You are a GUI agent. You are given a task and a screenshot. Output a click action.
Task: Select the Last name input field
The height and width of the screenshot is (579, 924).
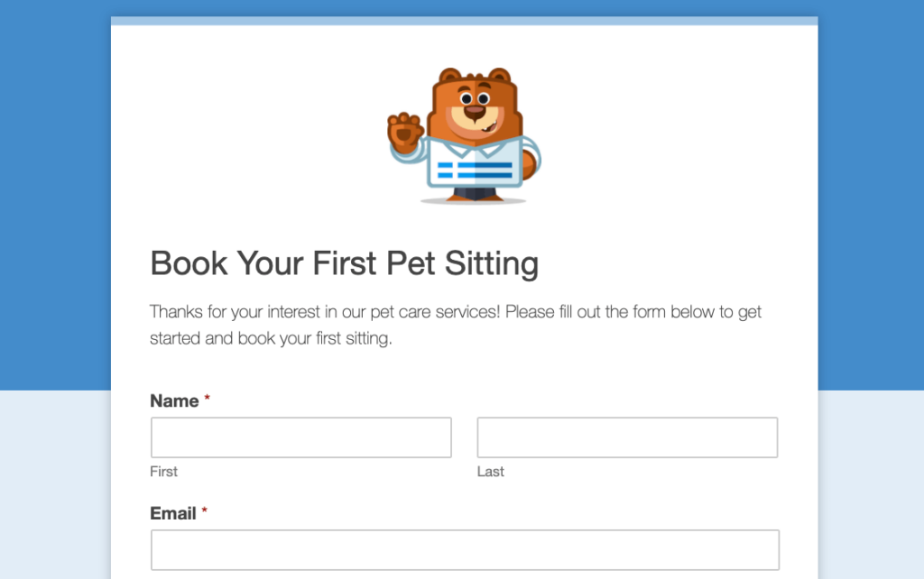point(627,437)
